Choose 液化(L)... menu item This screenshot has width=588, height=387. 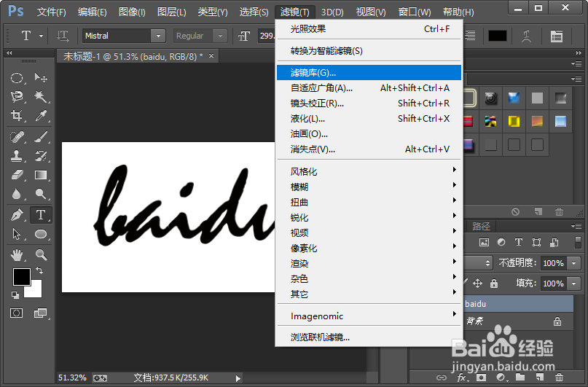[369, 119]
